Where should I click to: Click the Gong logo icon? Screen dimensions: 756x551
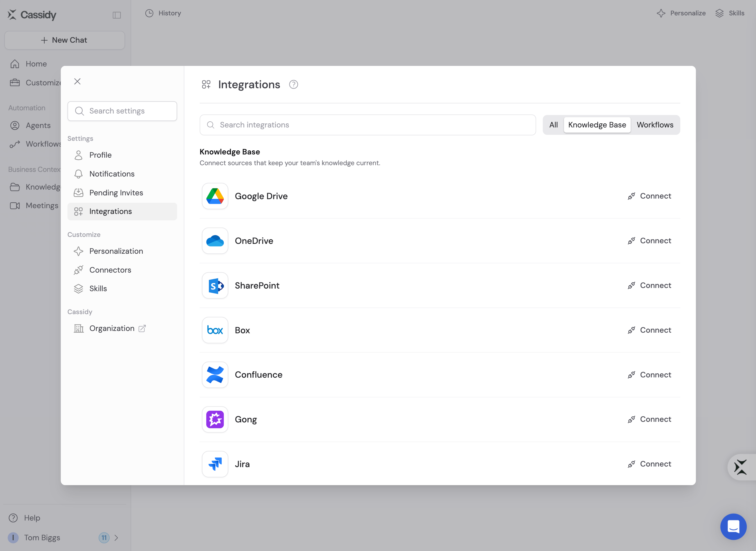coord(215,419)
